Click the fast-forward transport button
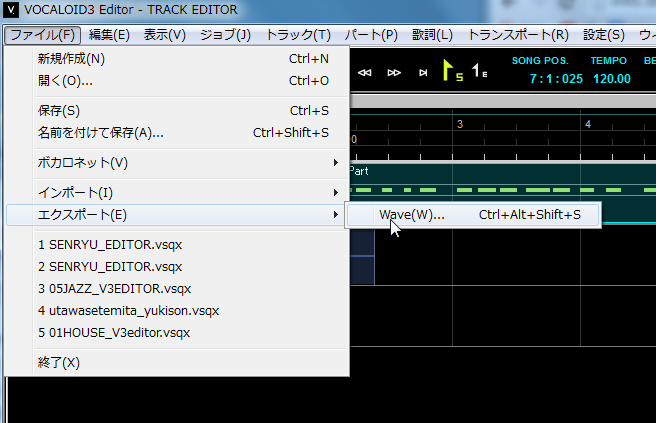This screenshot has height=423, width=656. (x=394, y=73)
